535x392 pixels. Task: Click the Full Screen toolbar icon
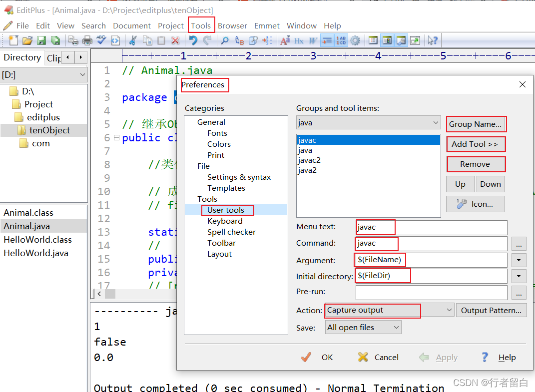(415, 40)
